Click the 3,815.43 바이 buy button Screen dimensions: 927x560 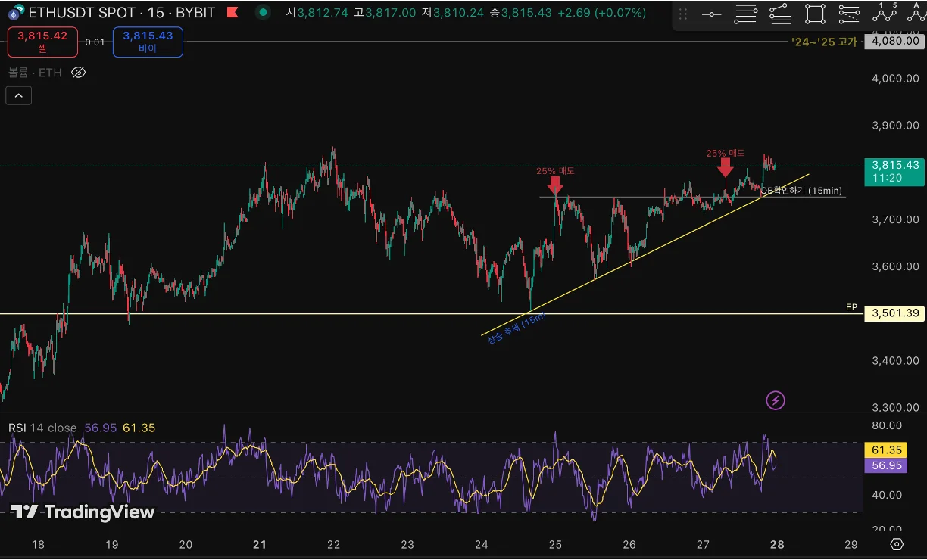pos(148,42)
